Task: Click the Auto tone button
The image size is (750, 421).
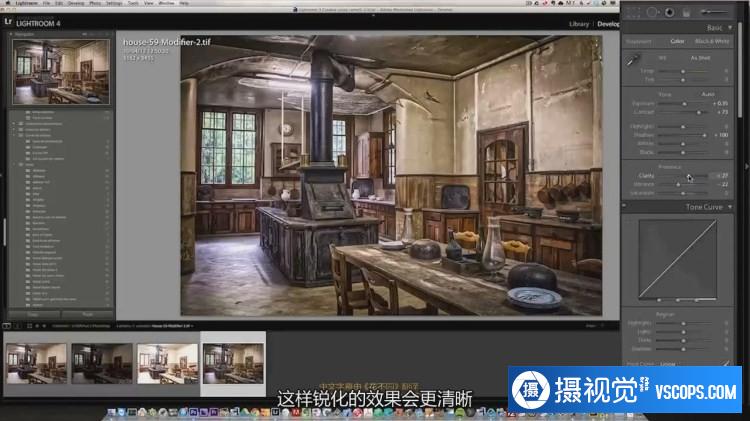Action: tap(708, 94)
